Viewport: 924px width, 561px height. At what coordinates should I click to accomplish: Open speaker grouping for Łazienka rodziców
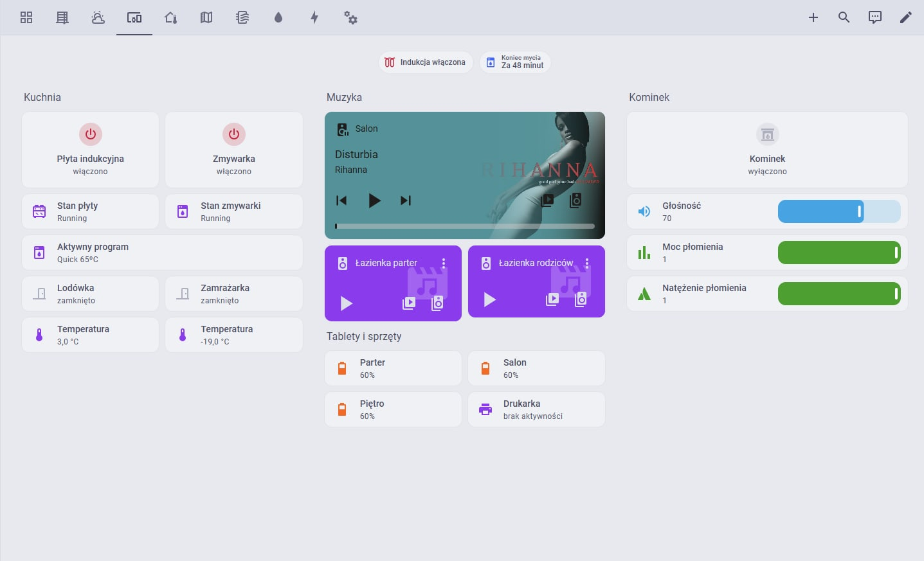click(x=581, y=299)
